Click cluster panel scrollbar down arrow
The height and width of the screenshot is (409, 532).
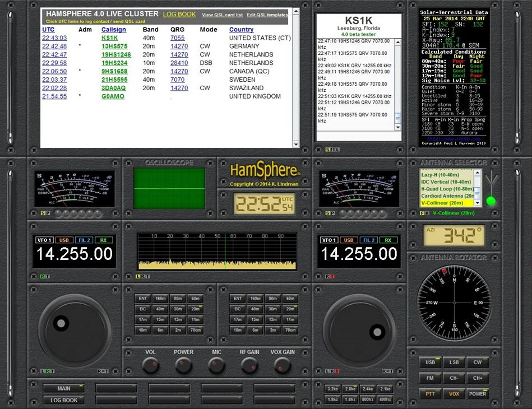point(296,145)
